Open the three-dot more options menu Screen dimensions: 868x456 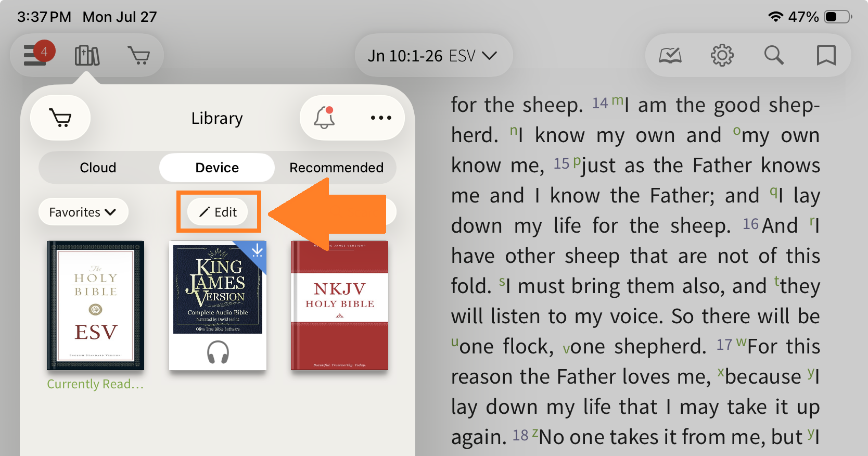click(381, 118)
